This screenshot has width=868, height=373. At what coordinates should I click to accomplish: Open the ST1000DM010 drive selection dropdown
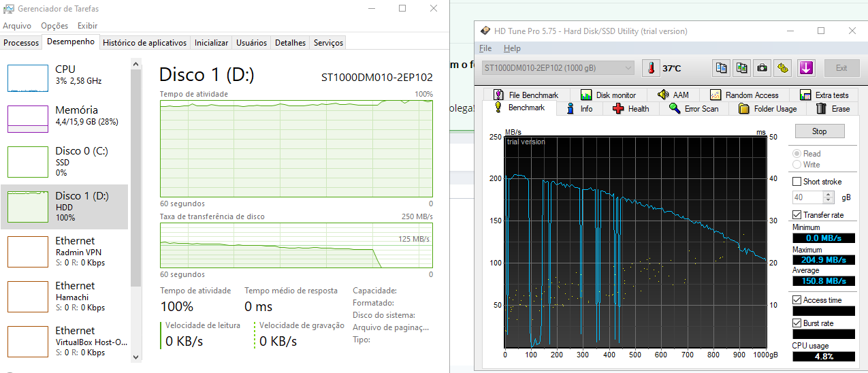click(x=558, y=68)
